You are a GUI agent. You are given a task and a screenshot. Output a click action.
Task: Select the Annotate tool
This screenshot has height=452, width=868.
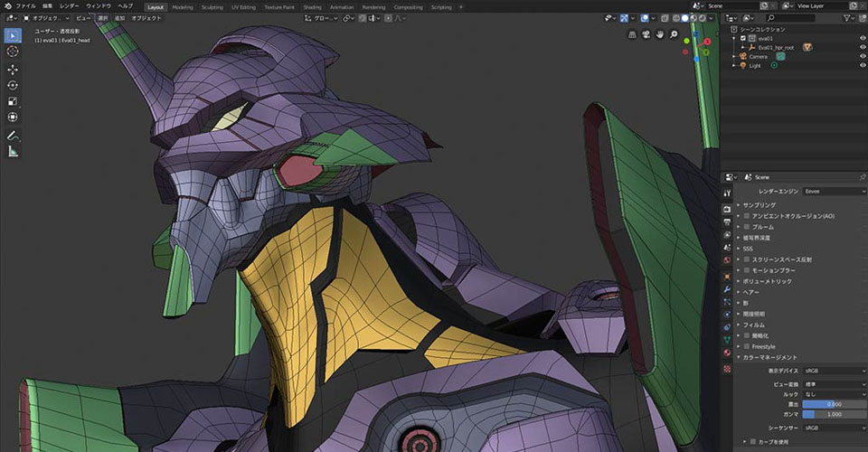click(x=13, y=136)
